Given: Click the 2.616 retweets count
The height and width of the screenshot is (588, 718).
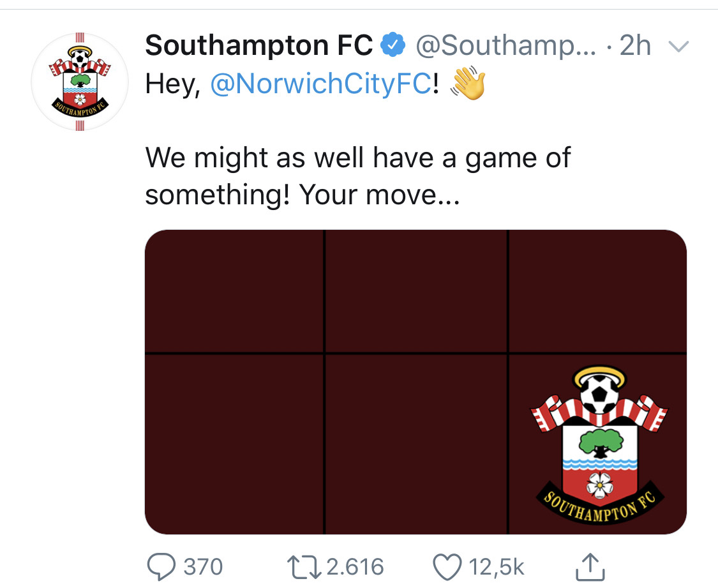Looking at the screenshot, I should pos(355,566).
